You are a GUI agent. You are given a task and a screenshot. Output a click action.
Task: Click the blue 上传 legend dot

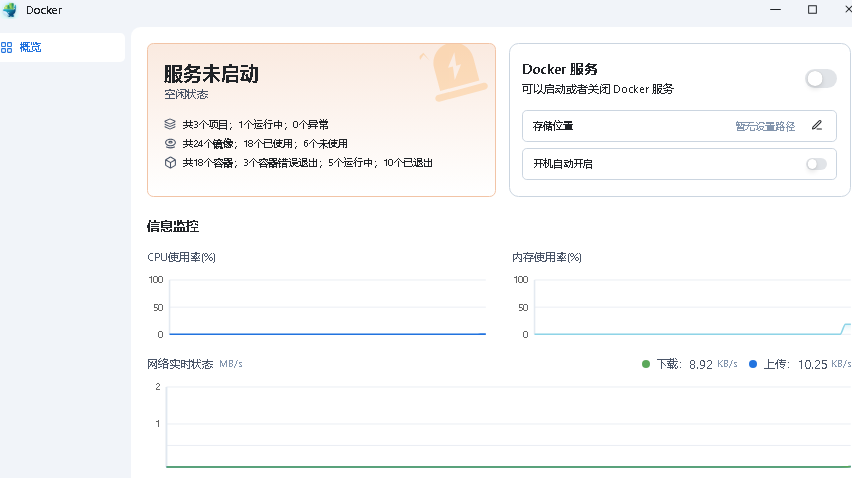tap(753, 364)
